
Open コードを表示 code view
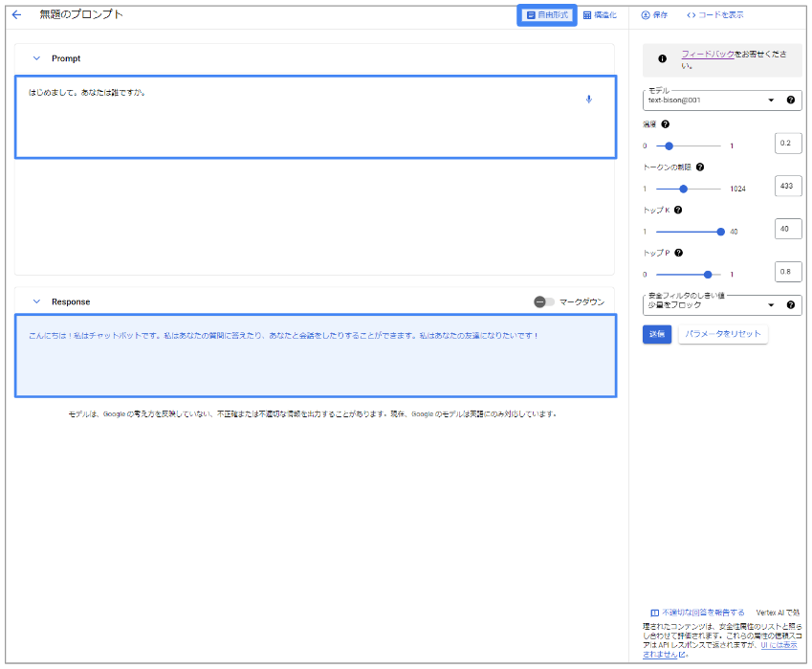[714, 15]
